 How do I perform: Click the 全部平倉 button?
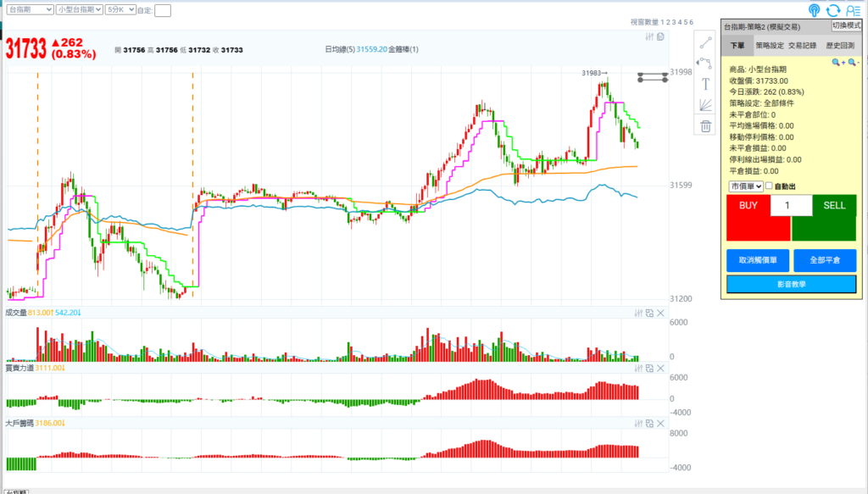825,260
